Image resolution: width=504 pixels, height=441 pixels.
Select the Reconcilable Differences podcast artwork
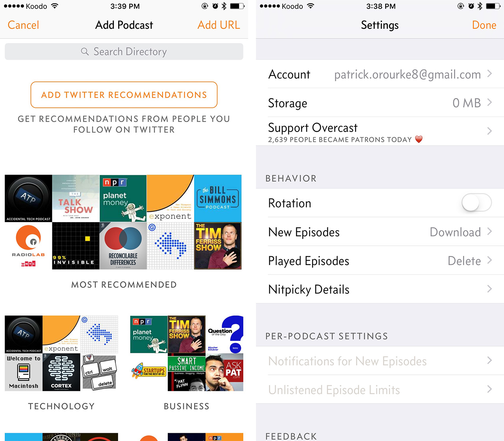pos(123,246)
